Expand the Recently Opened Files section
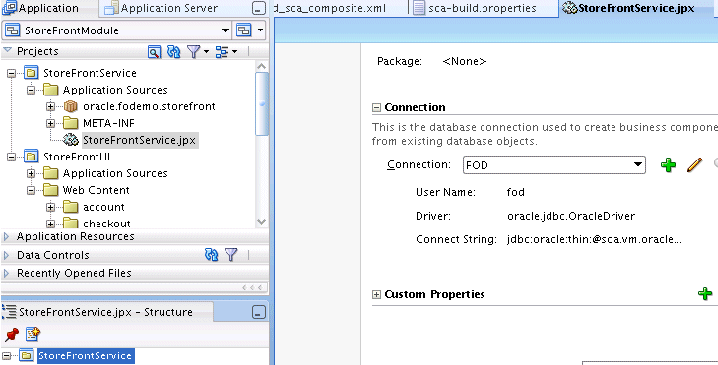Image resolution: width=718 pixels, height=365 pixels. 6,273
